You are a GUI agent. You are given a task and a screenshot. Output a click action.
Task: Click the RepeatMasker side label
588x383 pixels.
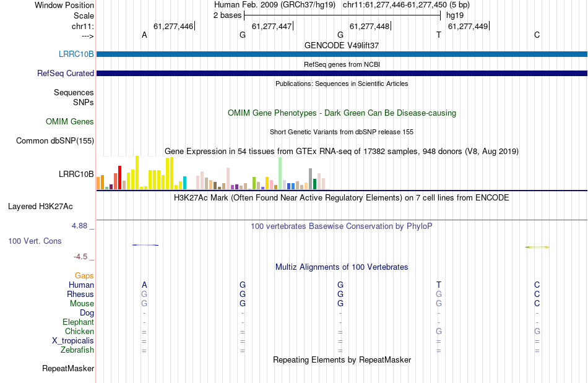click(68, 368)
